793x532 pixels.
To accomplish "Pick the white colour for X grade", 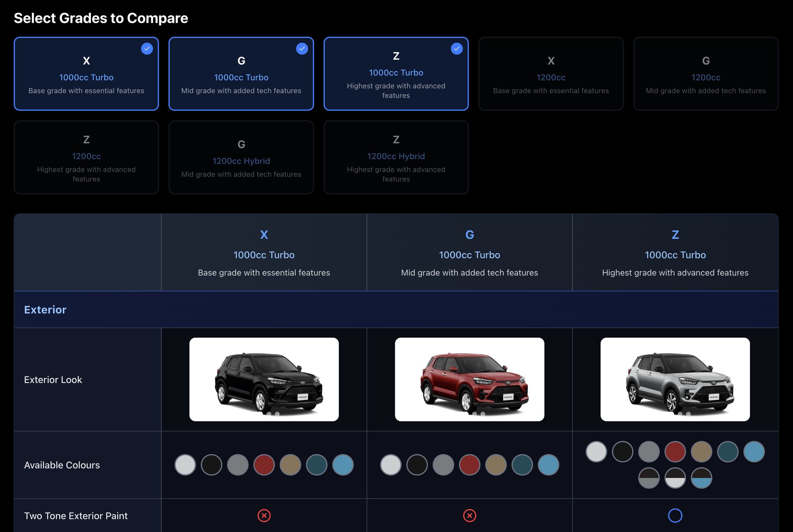I will (x=185, y=465).
